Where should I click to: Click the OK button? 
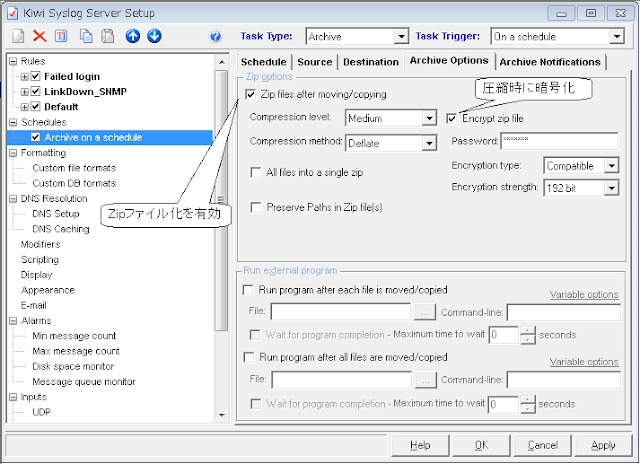(481, 445)
